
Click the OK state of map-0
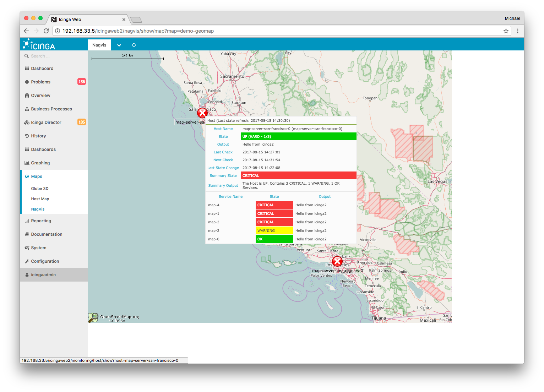[274, 239]
